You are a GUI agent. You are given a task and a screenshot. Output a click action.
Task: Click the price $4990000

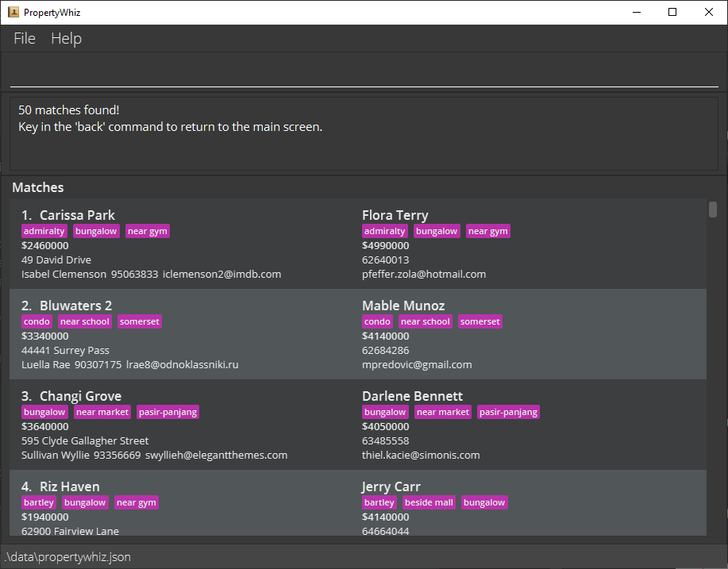[385, 245]
